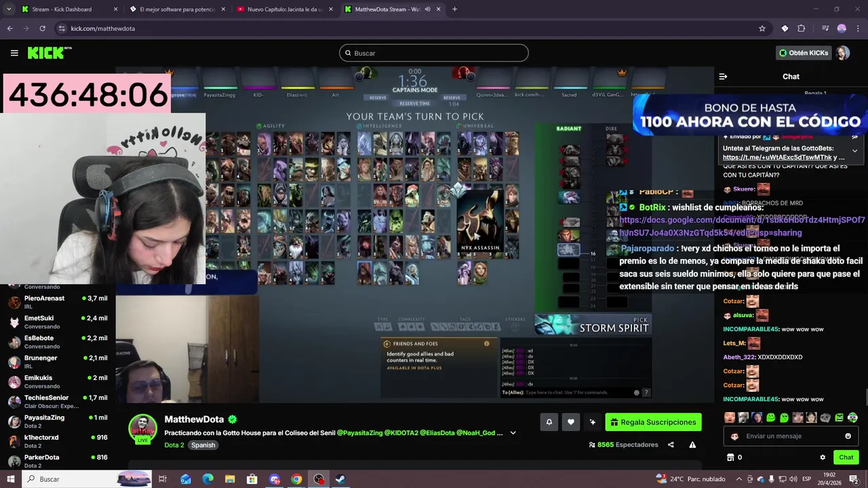This screenshot has height=488, width=868.
Task: Bookmark this page with the star icon
Action: click(x=762, y=28)
